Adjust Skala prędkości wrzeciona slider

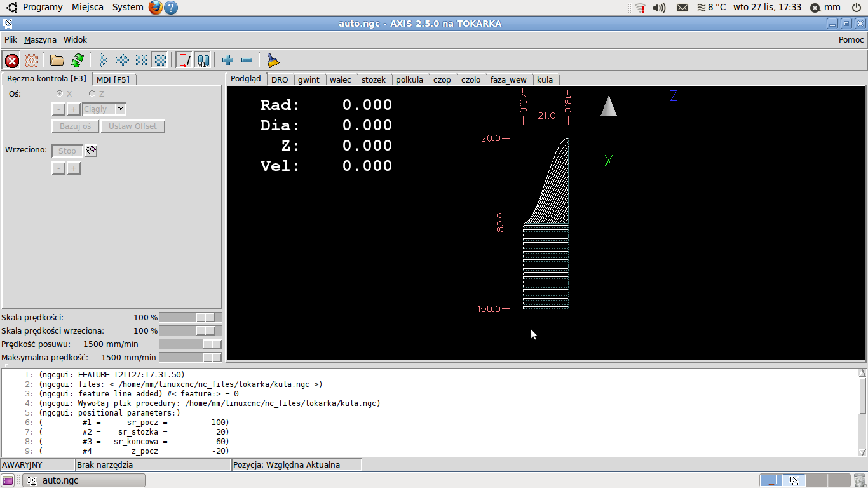[x=191, y=330]
